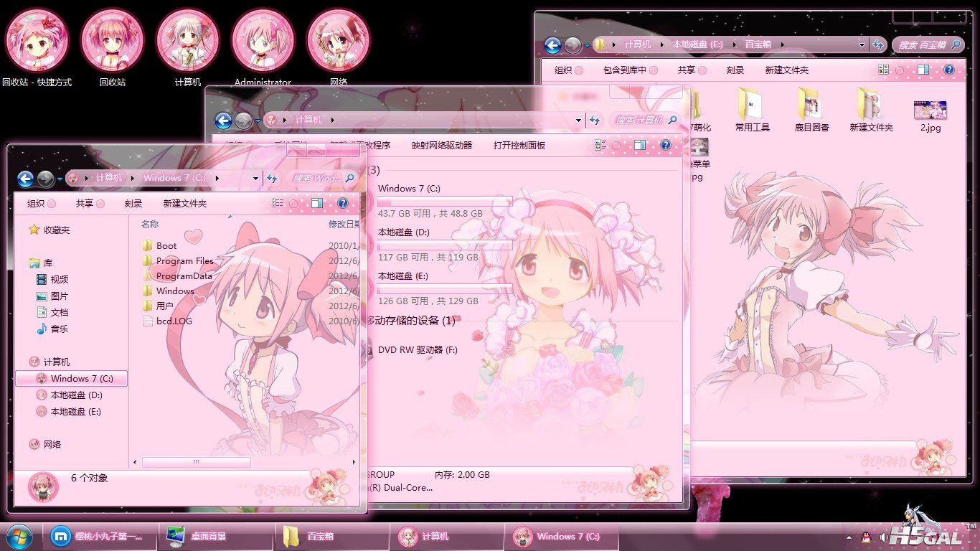The height and width of the screenshot is (551, 980).
Task: Go back in the 百宝箱 window
Action: (552, 45)
